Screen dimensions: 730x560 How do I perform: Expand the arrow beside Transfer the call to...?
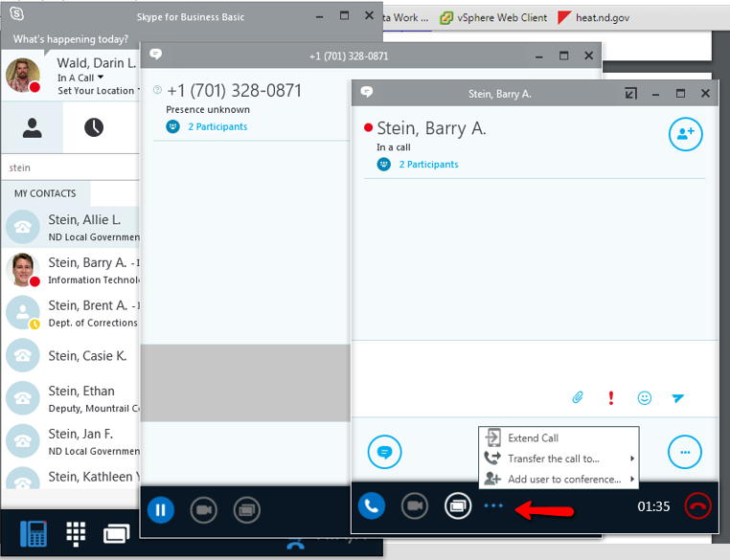pyautogui.click(x=631, y=459)
